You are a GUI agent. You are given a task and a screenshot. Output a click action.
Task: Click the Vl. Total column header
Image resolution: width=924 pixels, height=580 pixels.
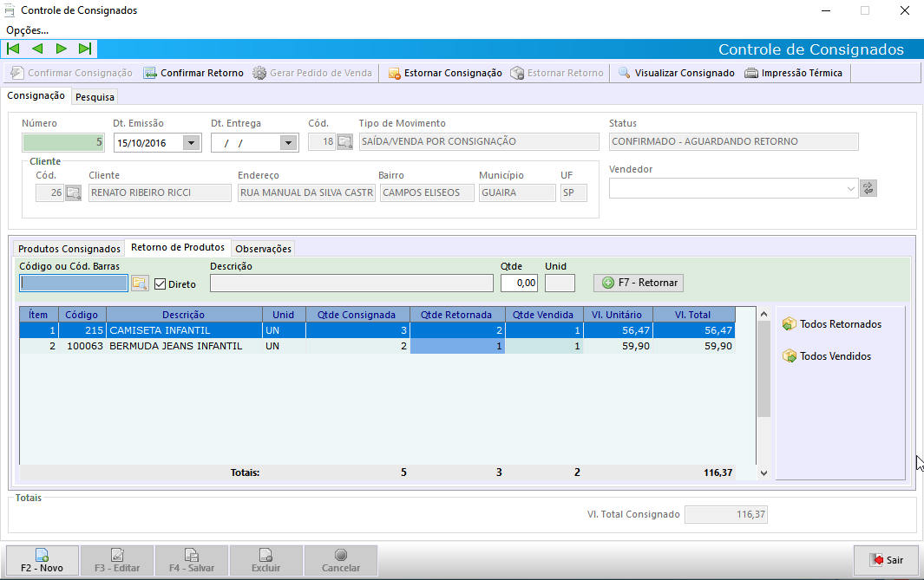(694, 315)
